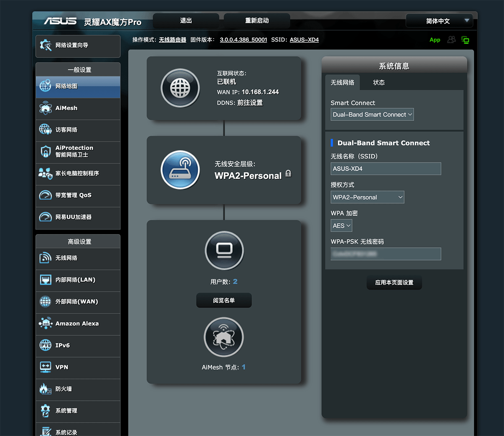This screenshot has width=504, height=436.
Task: Click the AiMesh 节点 count 1
Action: [244, 367]
